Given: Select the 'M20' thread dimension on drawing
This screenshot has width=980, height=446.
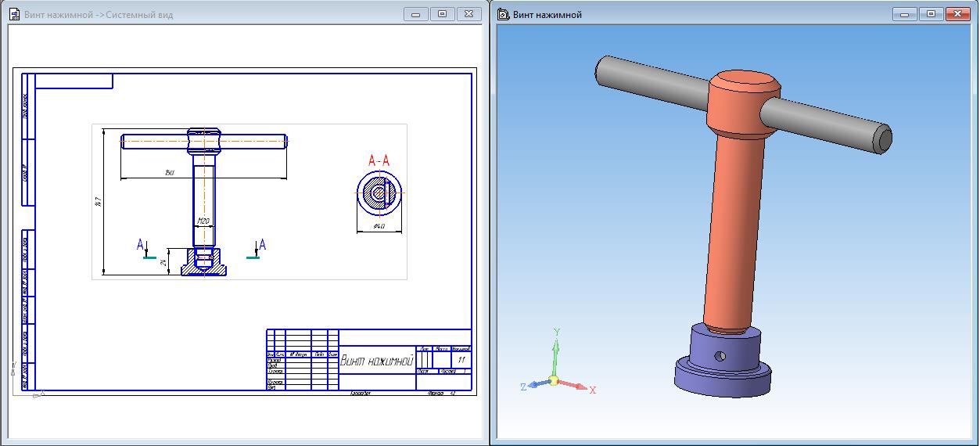Looking at the screenshot, I should point(203,221).
